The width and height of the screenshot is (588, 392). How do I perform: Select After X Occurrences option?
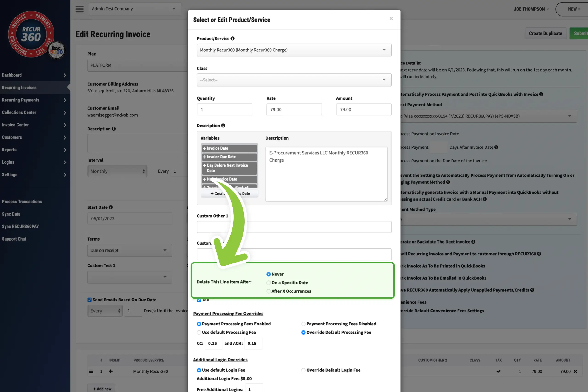coord(269,291)
